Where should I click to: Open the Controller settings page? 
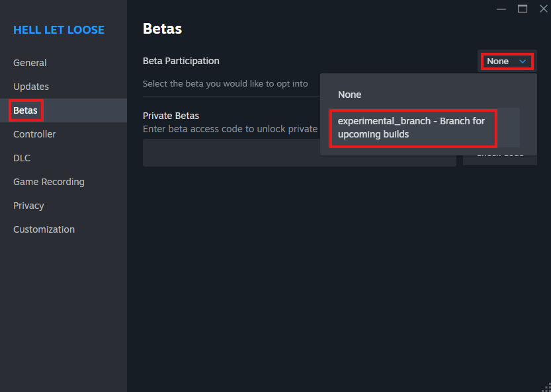(34, 134)
